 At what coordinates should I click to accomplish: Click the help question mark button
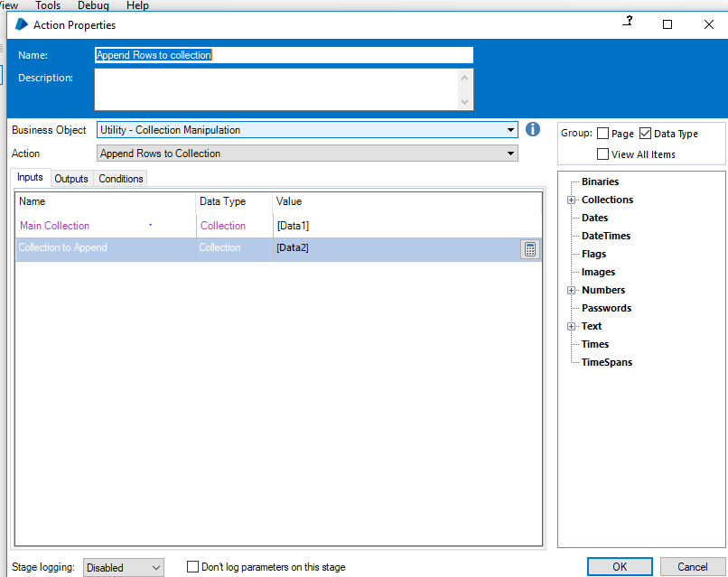(x=627, y=23)
